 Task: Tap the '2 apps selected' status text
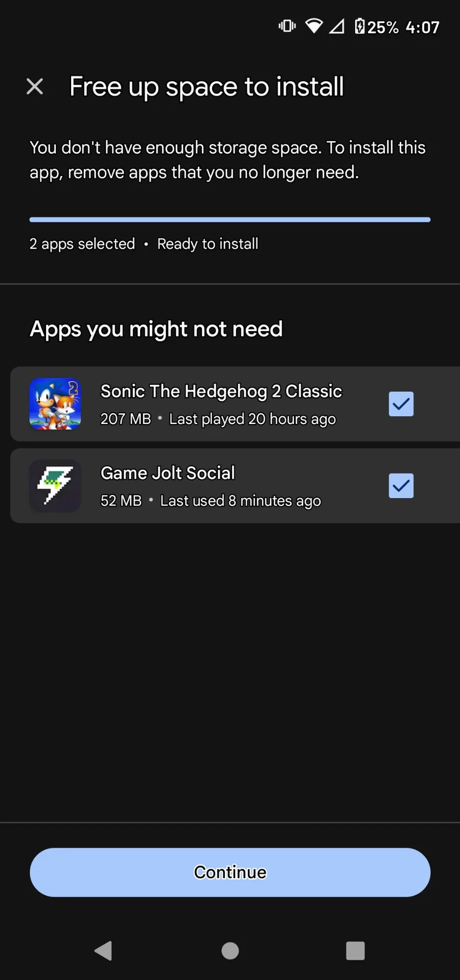point(82,244)
